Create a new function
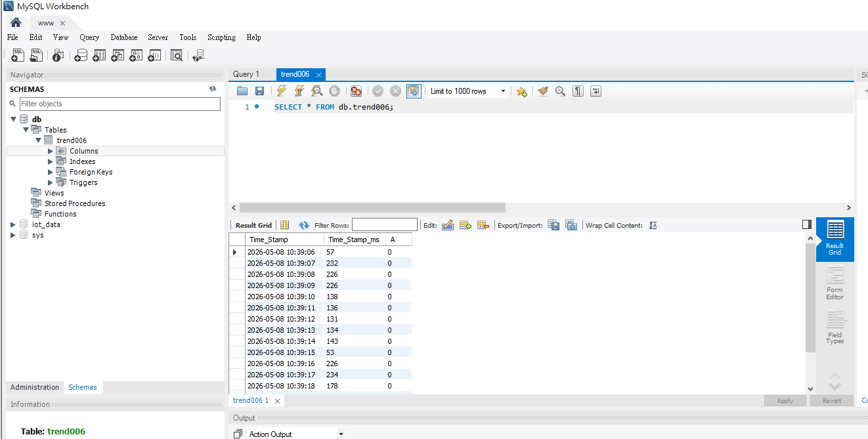 (154, 56)
